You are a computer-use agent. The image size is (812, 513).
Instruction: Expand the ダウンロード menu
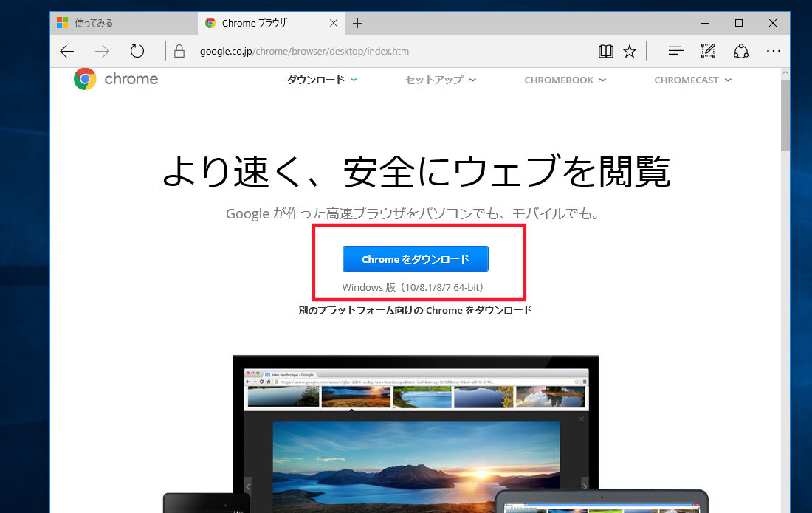(x=322, y=80)
